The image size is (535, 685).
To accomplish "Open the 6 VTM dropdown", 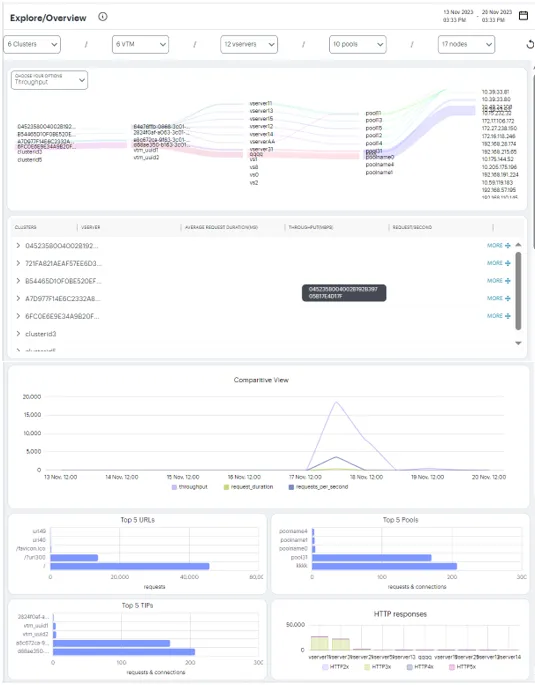I will (x=140, y=45).
